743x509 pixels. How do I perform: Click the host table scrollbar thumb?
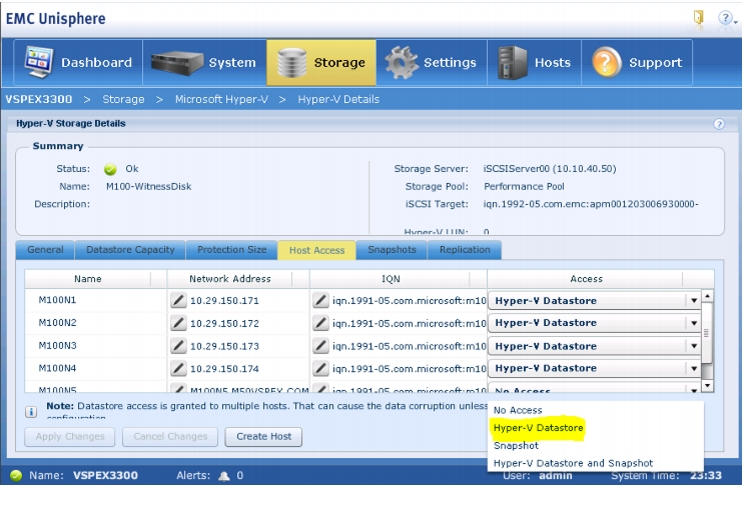707,333
